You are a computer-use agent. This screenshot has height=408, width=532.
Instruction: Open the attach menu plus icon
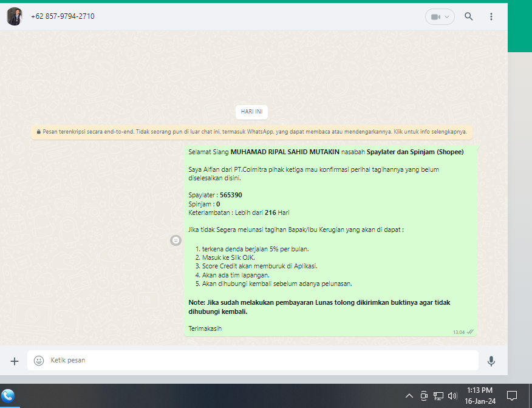pyautogui.click(x=14, y=361)
